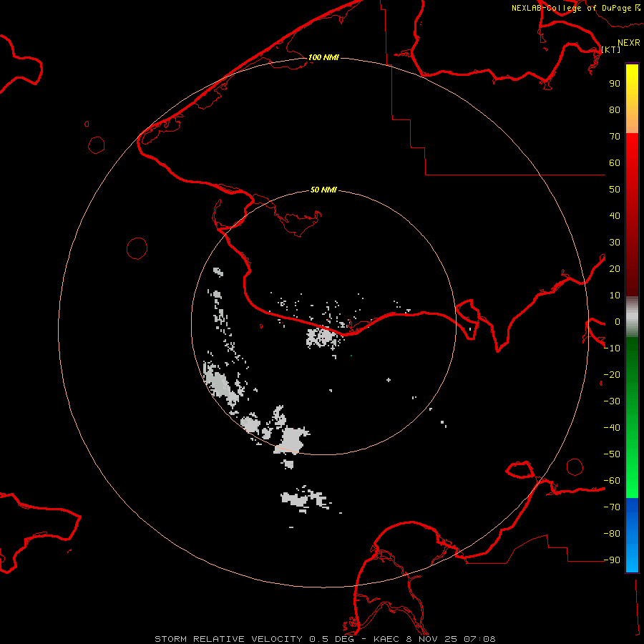Select the -60 value on velocity scale
644x644 pixels.
pos(612,481)
